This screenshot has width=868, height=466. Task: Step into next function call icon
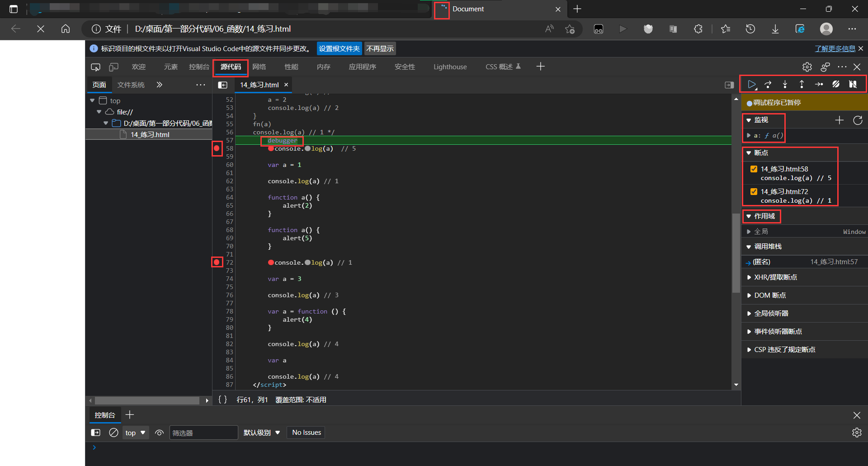(x=785, y=84)
